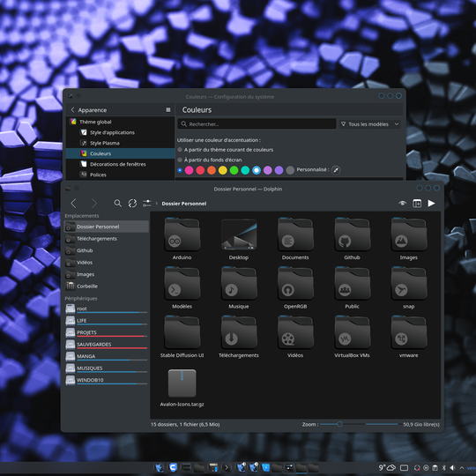Open the Téléchargements folder icon in file view
Viewport: 476px width, 476px height.
(239, 331)
